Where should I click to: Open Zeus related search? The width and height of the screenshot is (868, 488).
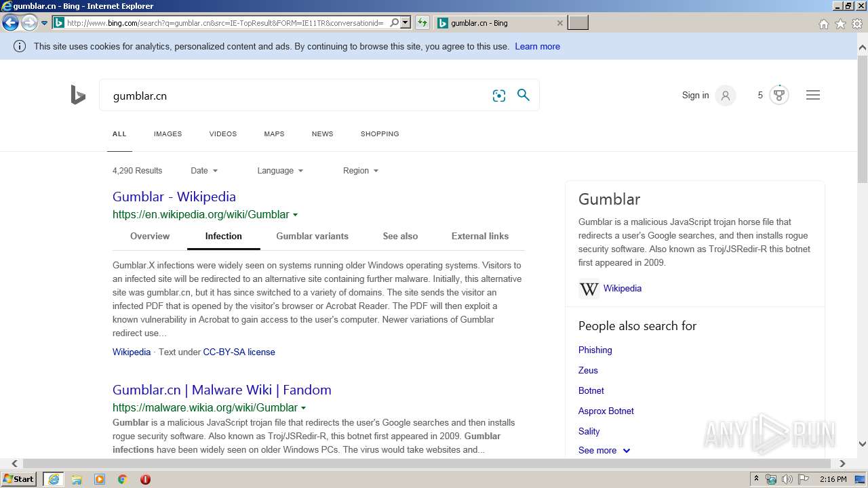(588, 370)
